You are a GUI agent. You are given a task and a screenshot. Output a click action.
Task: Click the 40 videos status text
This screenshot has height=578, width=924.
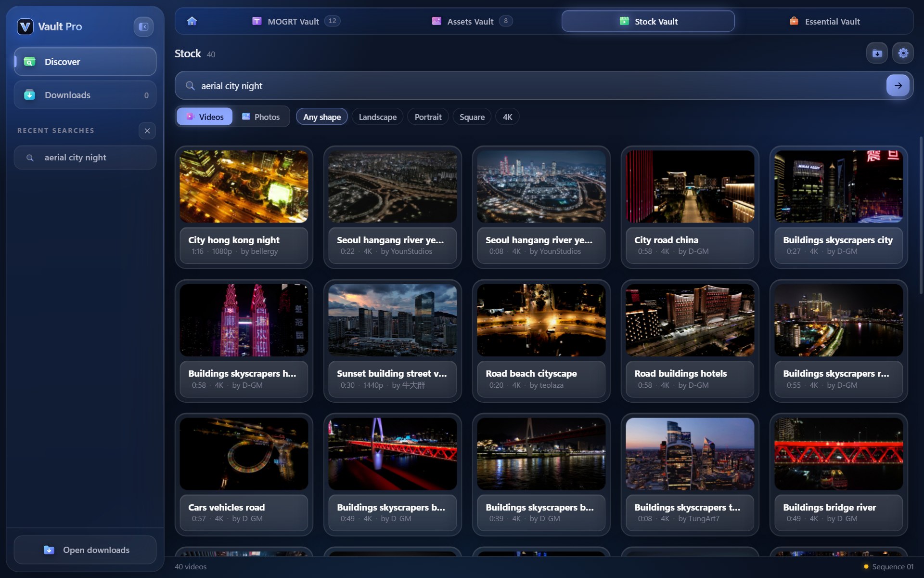191,566
